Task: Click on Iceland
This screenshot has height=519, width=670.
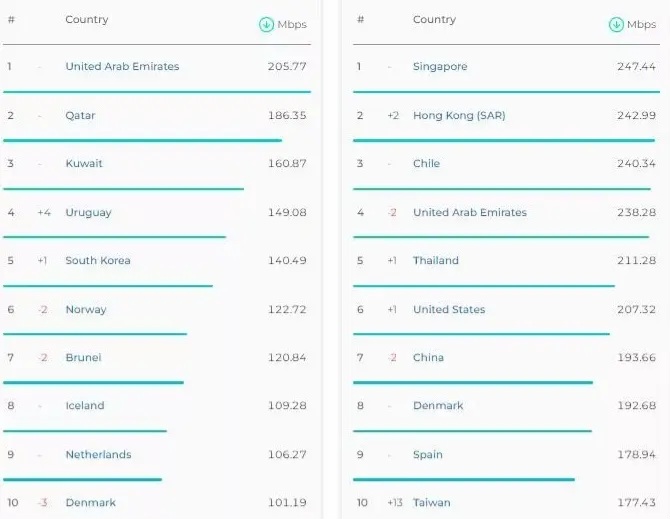Action: (x=85, y=406)
